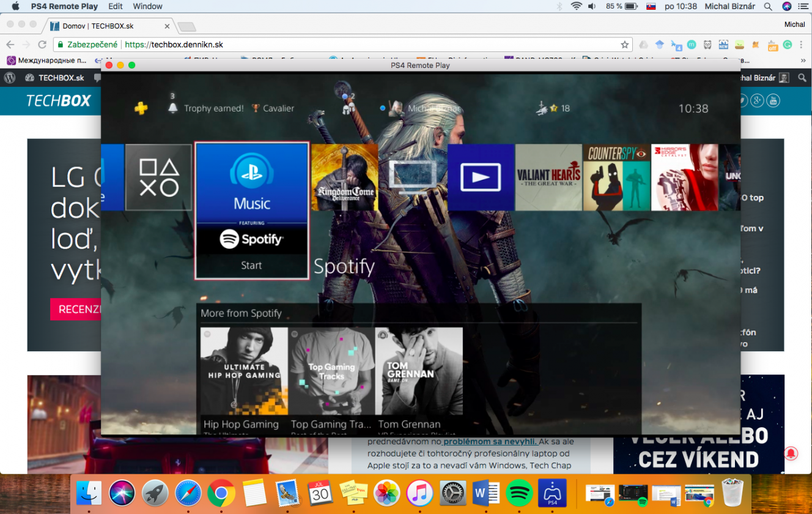Reload the page in Chrome

click(x=42, y=45)
